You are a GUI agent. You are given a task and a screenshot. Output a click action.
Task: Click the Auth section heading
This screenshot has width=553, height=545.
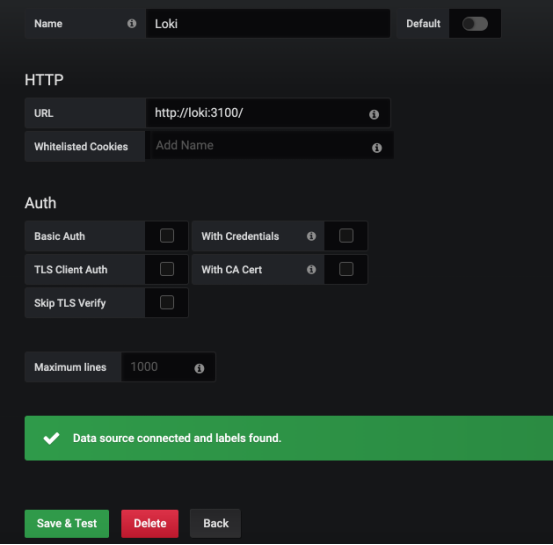[41, 203]
